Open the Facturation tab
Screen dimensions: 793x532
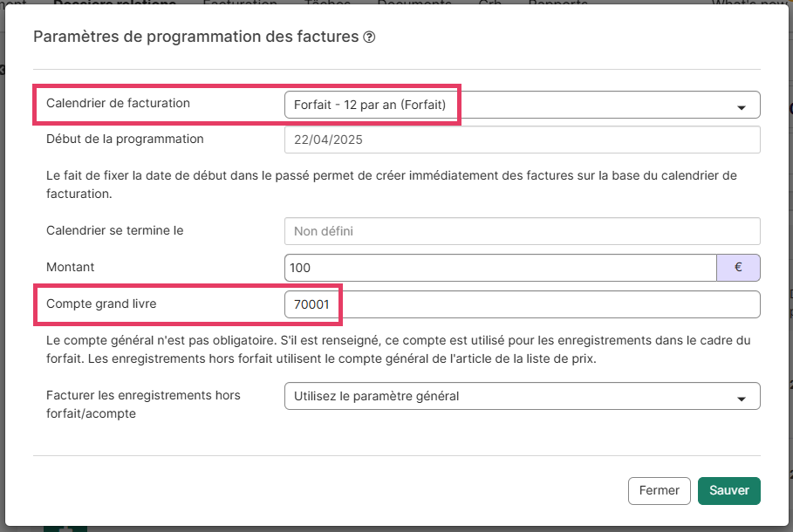pos(240,3)
